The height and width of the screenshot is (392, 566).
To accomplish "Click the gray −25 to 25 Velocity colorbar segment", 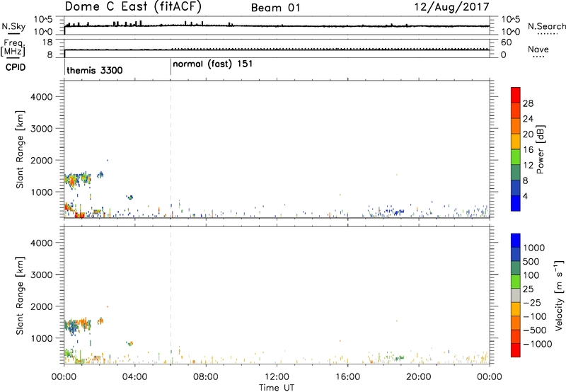I will click(516, 295).
